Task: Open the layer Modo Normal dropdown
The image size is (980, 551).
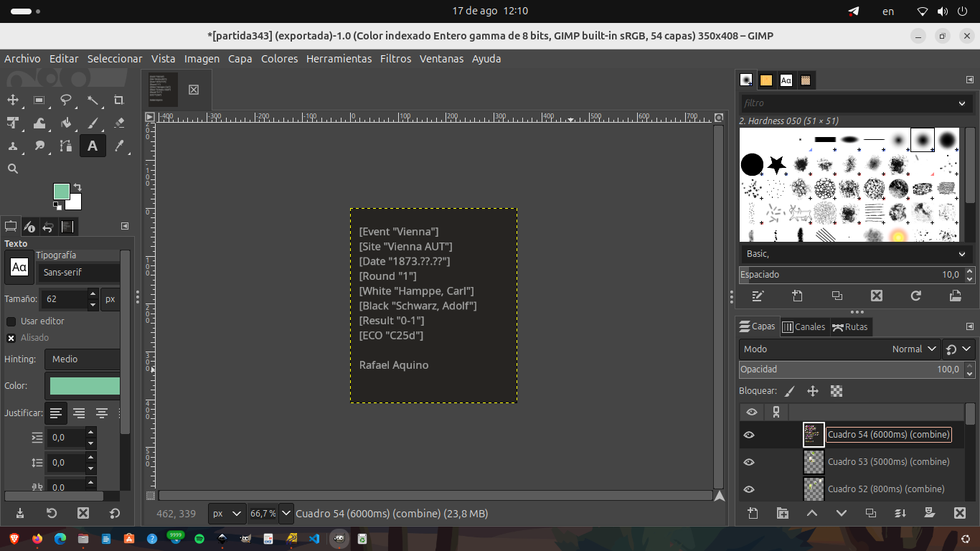Action: point(839,349)
